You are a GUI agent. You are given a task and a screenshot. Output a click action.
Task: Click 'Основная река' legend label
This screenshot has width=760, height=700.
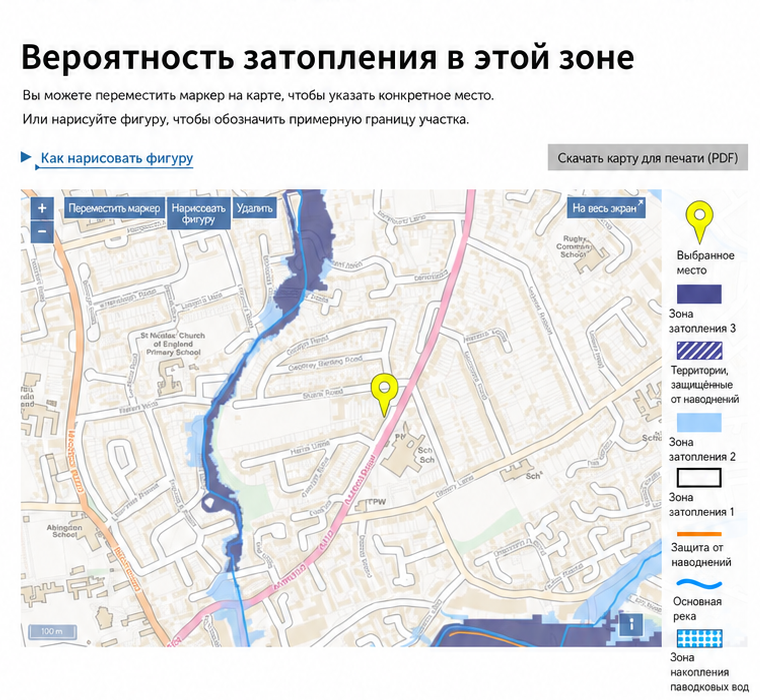click(697, 609)
